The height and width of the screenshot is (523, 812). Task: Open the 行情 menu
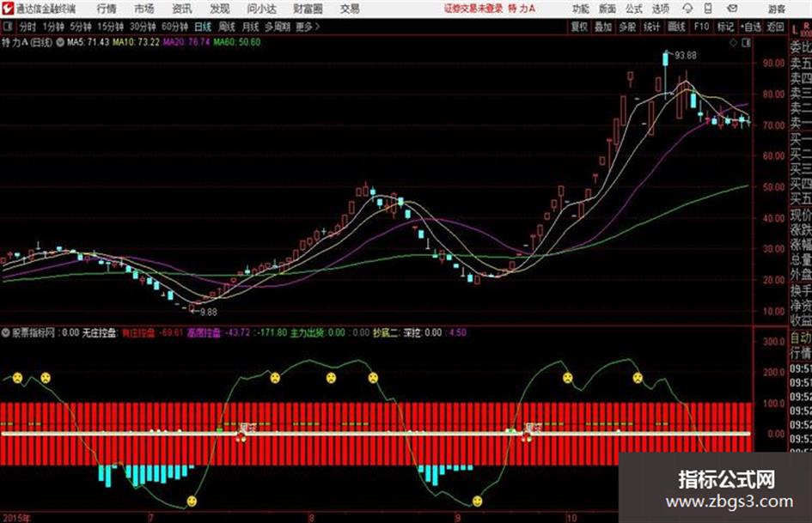(x=107, y=9)
